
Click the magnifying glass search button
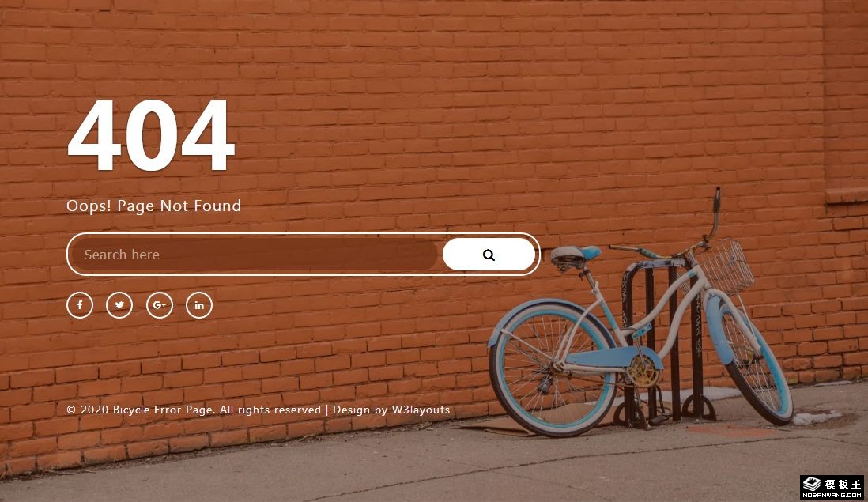(489, 255)
